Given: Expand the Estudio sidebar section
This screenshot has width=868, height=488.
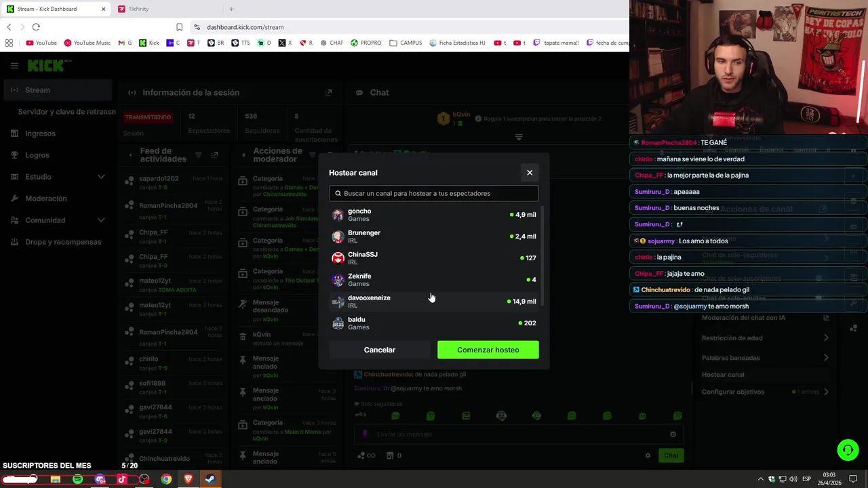Looking at the screenshot, I should pos(58,177).
